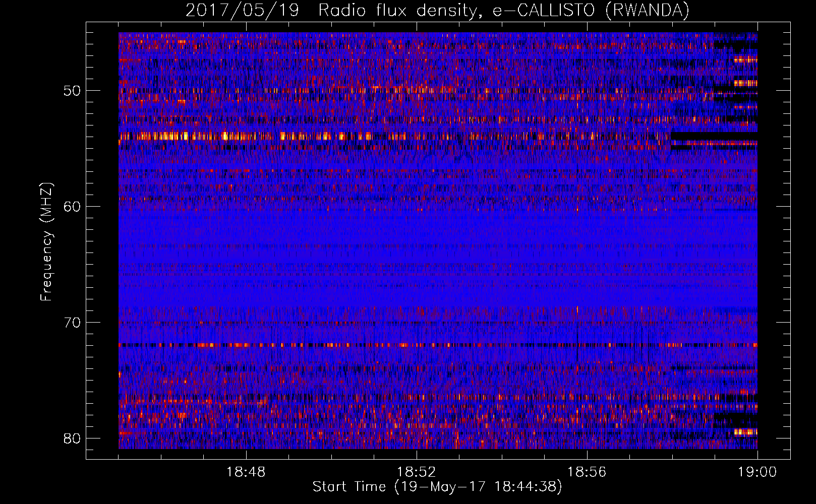The image size is (816, 504).
Task: Click the narrow emission line at 72 MHz
Action: coord(438,345)
